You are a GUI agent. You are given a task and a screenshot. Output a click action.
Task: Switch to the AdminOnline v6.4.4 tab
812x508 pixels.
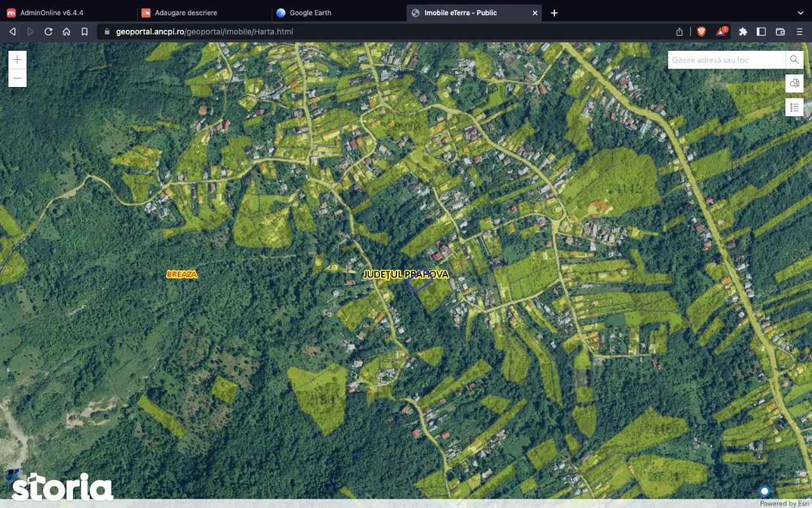click(51, 13)
